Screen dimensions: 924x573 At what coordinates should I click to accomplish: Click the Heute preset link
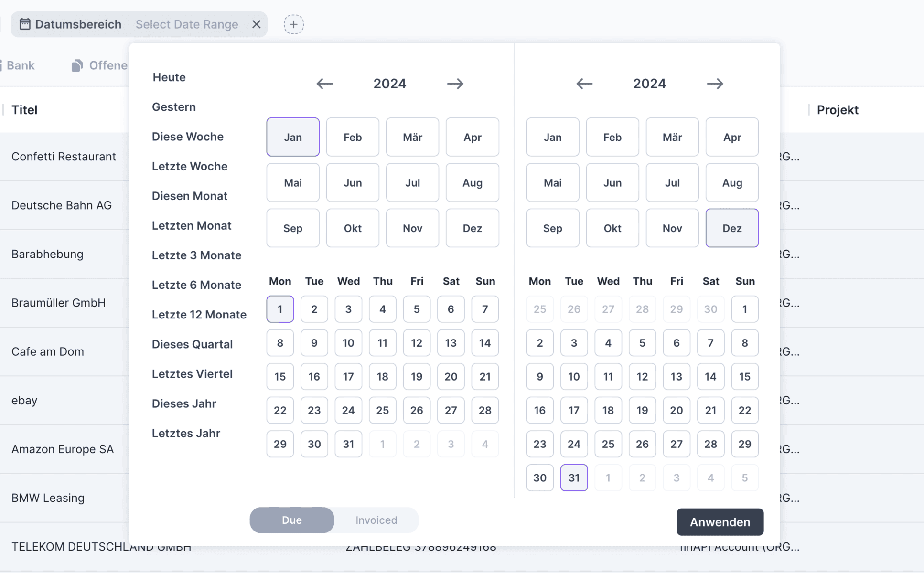[x=169, y=77]
